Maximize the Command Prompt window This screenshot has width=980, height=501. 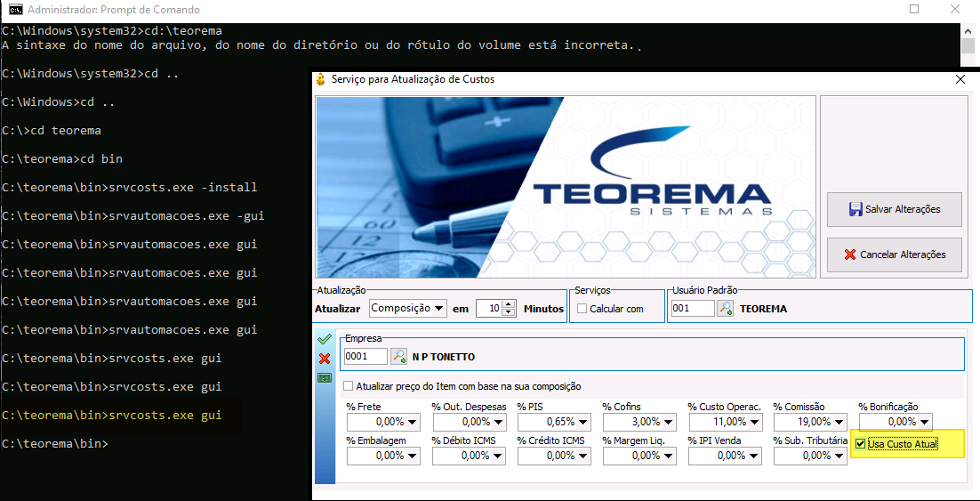(914, 10)
